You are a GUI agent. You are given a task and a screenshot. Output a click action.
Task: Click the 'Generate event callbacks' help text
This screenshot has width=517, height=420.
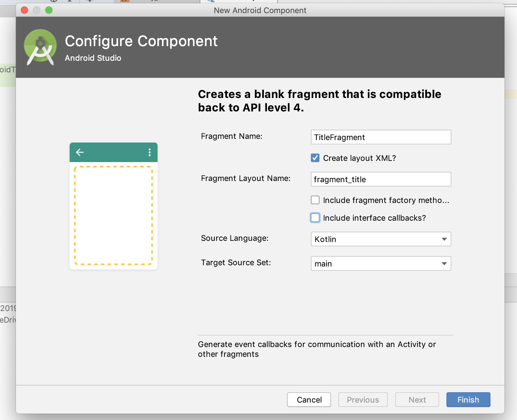(x=317, y=349)
